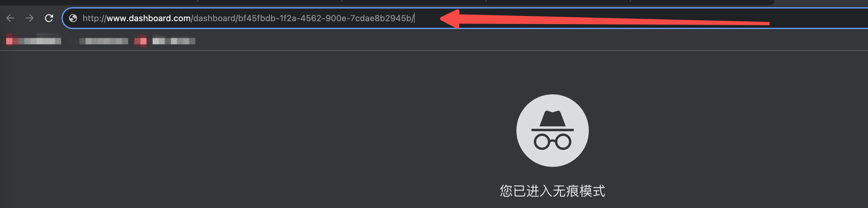Click the dashboard UUID path in the URL
This screenshot has height=208, width=868.
pos(303,18)
